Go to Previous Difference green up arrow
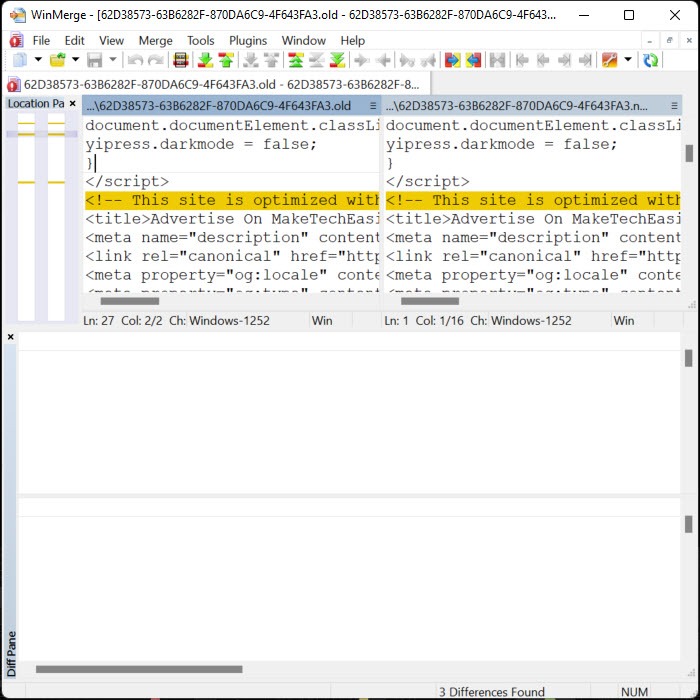Viewport: 700px width, 700px height. point(226,60)
